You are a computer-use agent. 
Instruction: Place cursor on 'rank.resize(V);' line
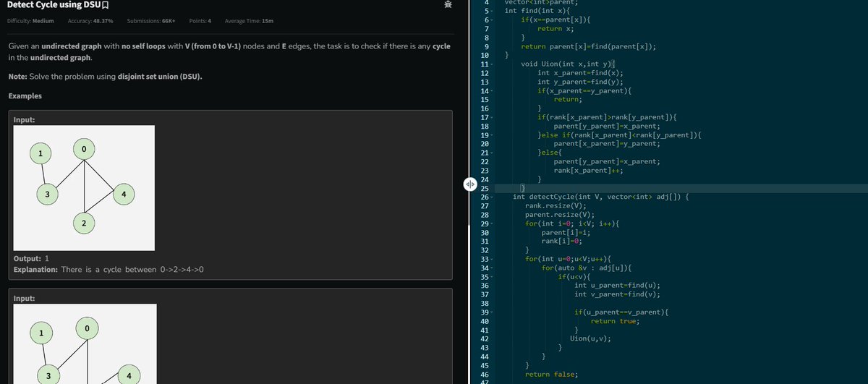pos(556,206)
